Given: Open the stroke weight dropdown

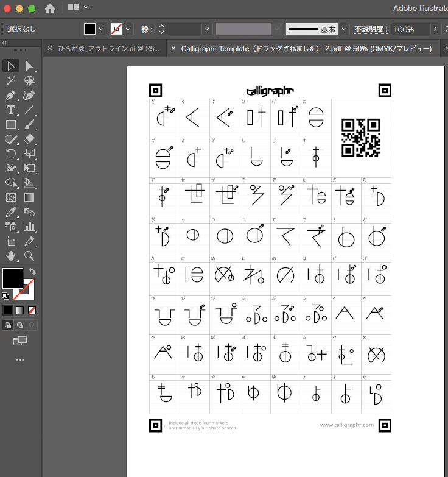Looking at the screenshot, I should click(x=207, y=29).
